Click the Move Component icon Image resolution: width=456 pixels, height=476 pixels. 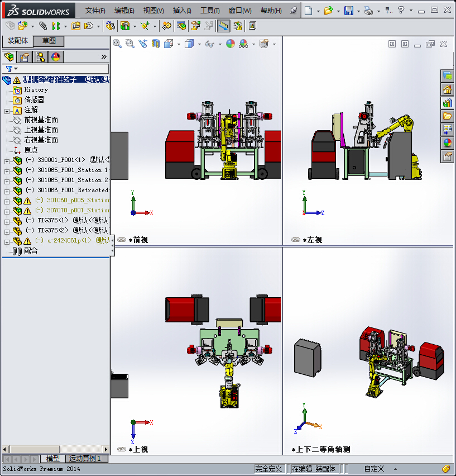coord(89,26)
